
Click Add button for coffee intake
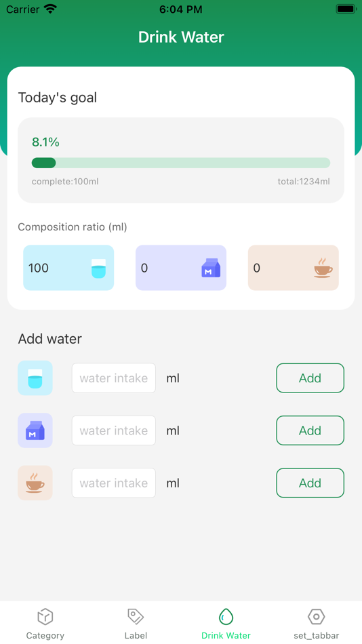pyautogui.click(x=310, y=483)
